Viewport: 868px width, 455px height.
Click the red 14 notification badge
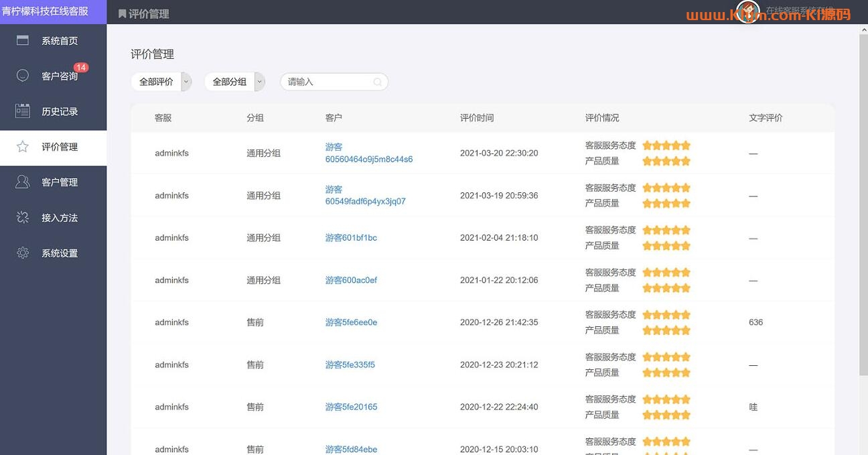coord(81,68)
